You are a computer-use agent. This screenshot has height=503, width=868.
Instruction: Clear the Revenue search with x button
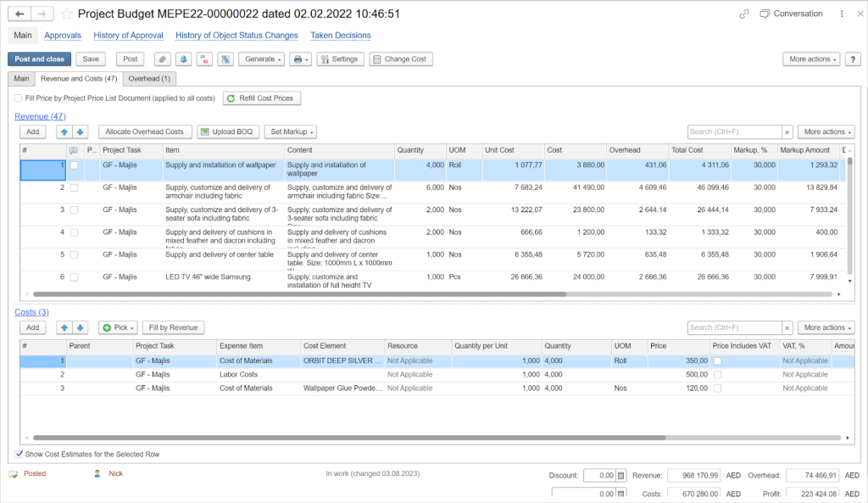(787, 131)
